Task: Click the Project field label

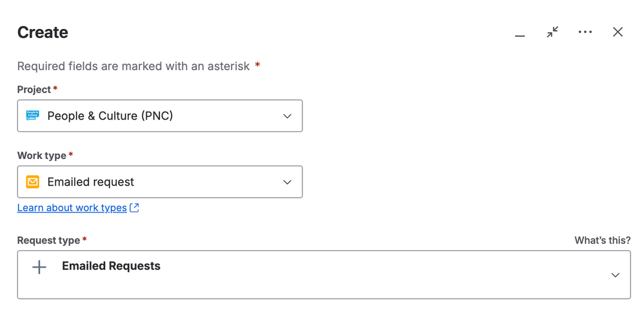Action: [x=34, y=89]
